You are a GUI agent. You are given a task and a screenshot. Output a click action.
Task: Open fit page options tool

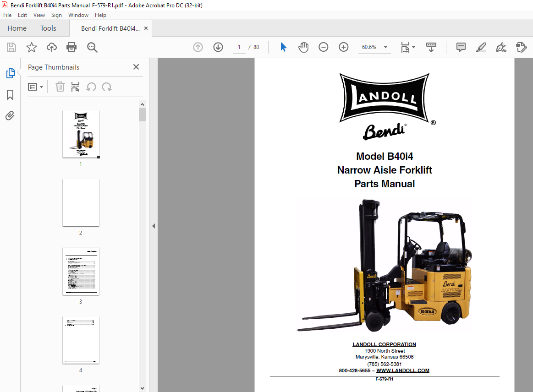405,47
